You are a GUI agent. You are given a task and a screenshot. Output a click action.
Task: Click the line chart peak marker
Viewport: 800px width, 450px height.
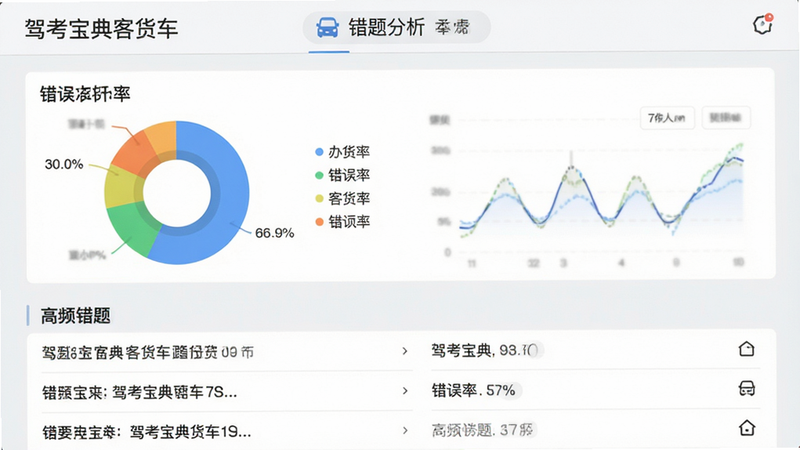[x=571, y=166]
